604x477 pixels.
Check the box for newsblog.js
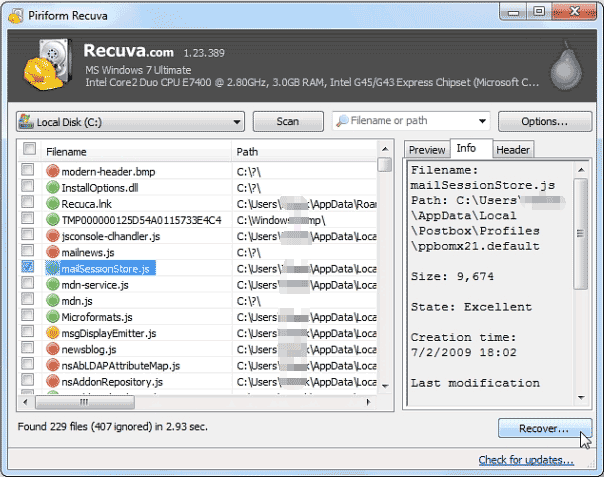pos(27,348)
